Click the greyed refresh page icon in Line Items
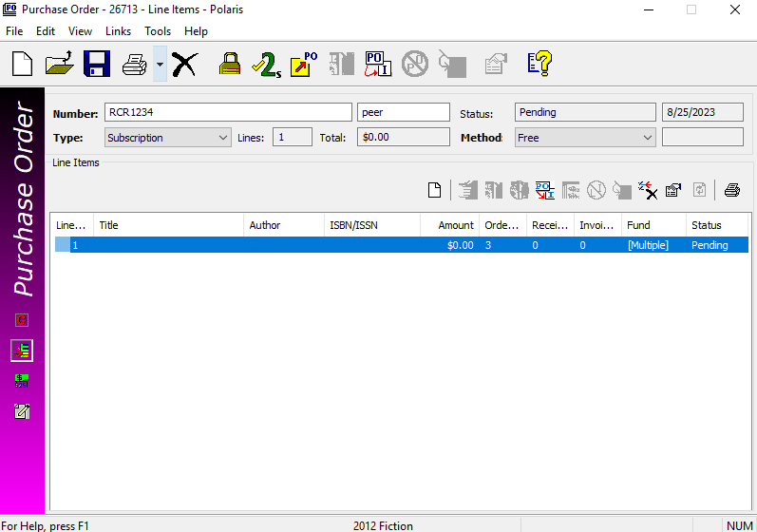The height and width of the screenshot is (532, 757). point(700,190)
